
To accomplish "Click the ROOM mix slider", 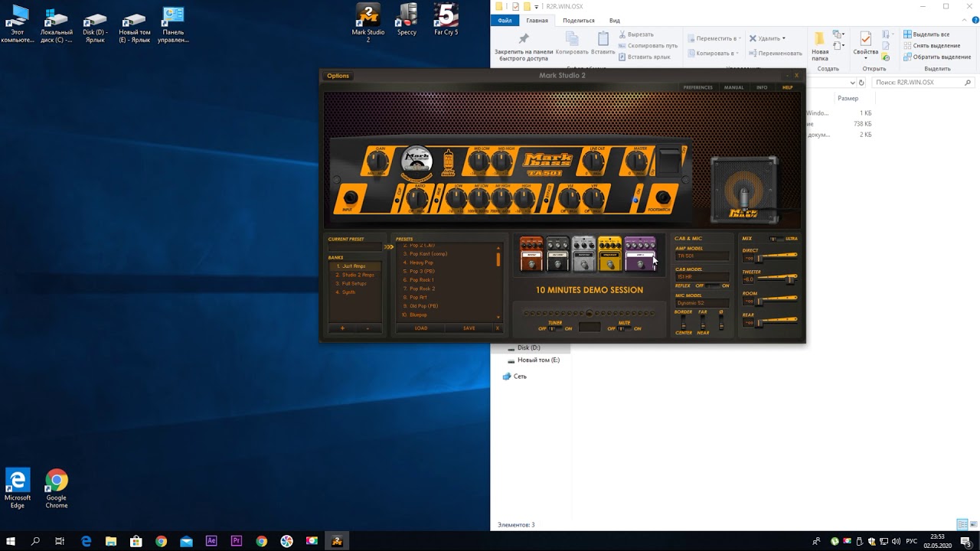I will [777, 301].
